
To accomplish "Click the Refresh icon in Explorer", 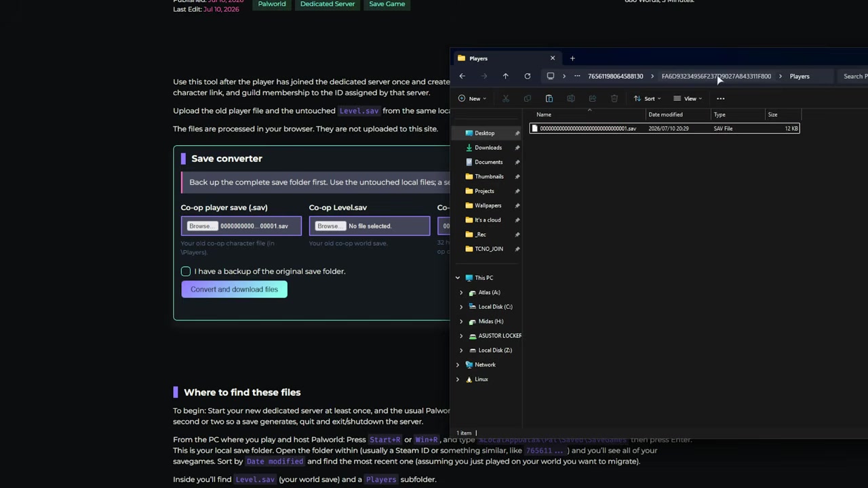I will (527, 76).
